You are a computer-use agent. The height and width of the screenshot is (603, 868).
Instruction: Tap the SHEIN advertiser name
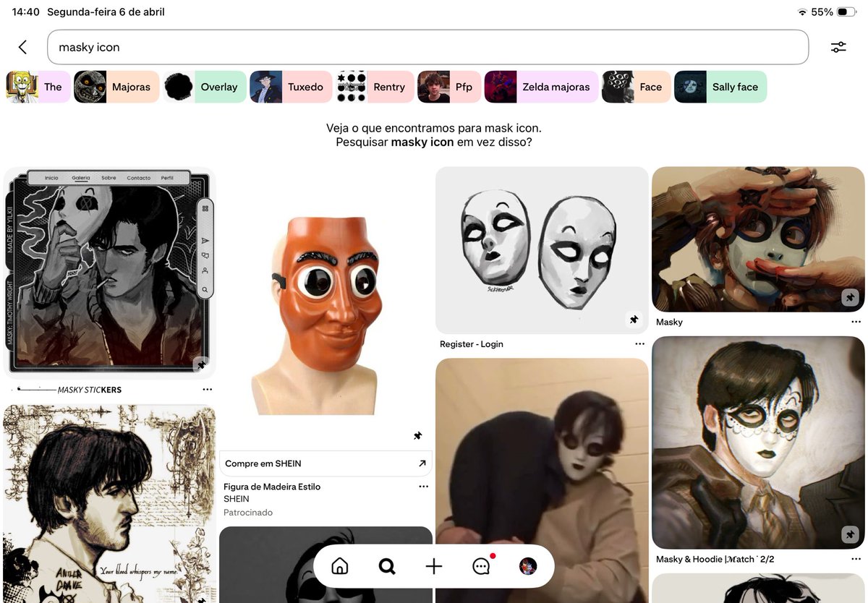click(237, 499)
